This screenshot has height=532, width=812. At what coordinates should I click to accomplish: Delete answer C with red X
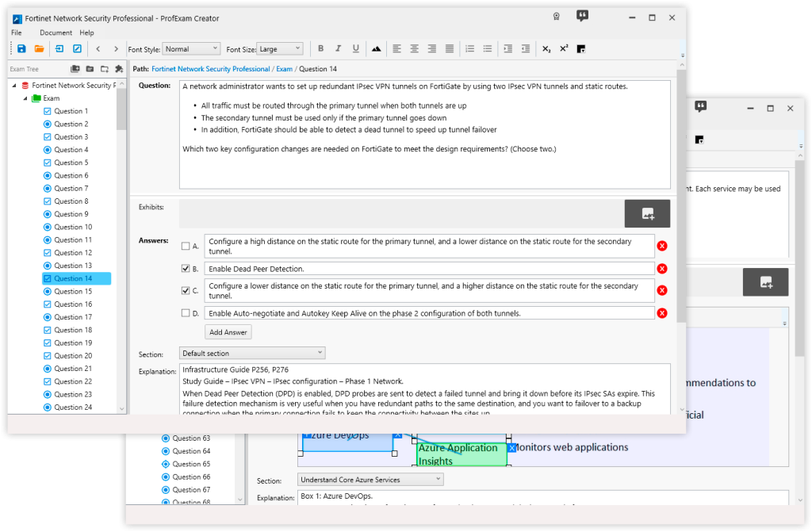point(662,291)
